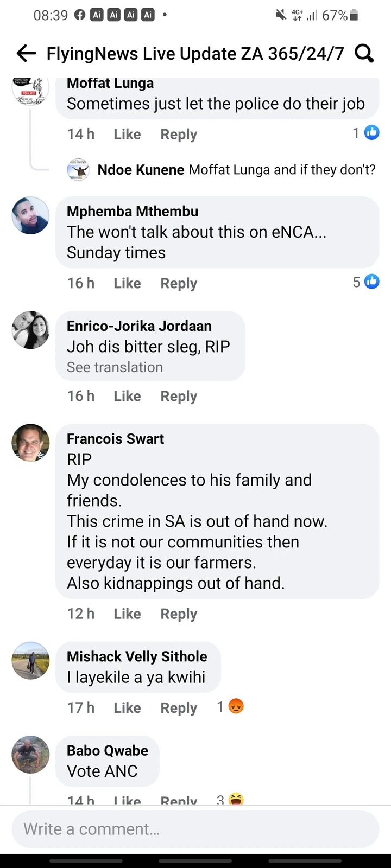View angry reaction on Mishack Velly Sithole's comment
This screenshot has height=868, width=391.
(x=236, y=706)
